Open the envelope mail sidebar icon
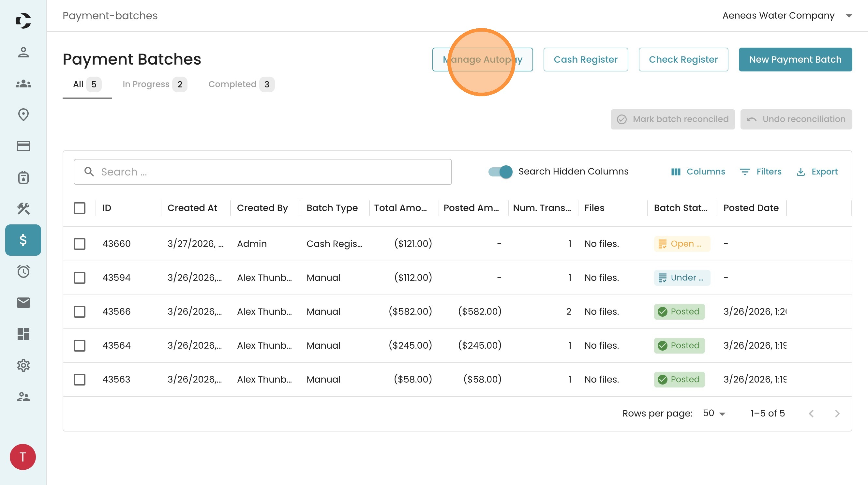The height and width of the screenshot is (485, 868). (x=23, y=303)
